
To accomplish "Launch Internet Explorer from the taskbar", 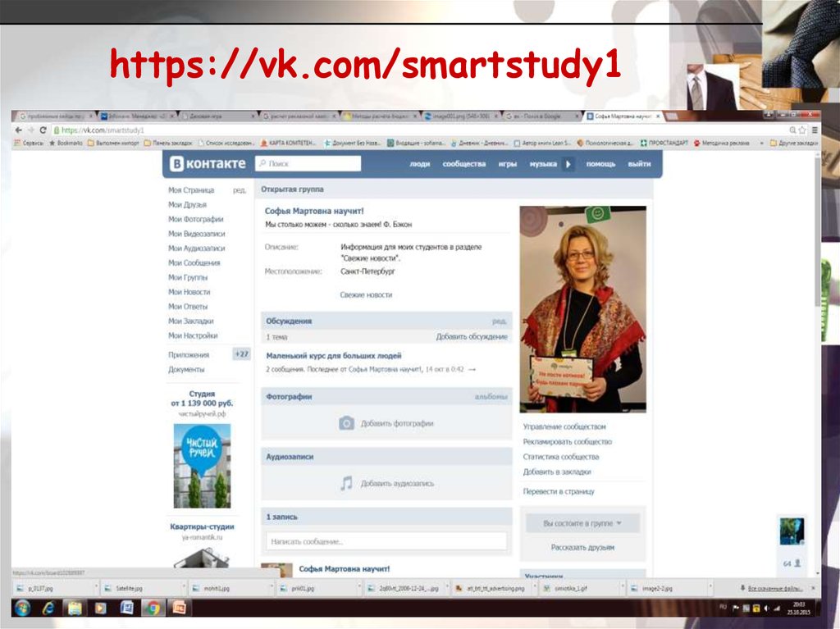I will 48,608.
